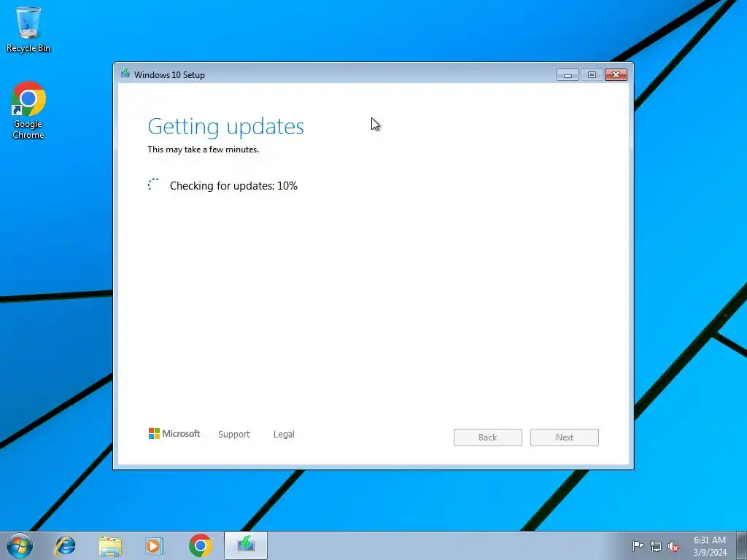This screenshot has height=560, width=747.
Task: Click the Microsoft logo in setup window
Action: click(x=174, y=433)
